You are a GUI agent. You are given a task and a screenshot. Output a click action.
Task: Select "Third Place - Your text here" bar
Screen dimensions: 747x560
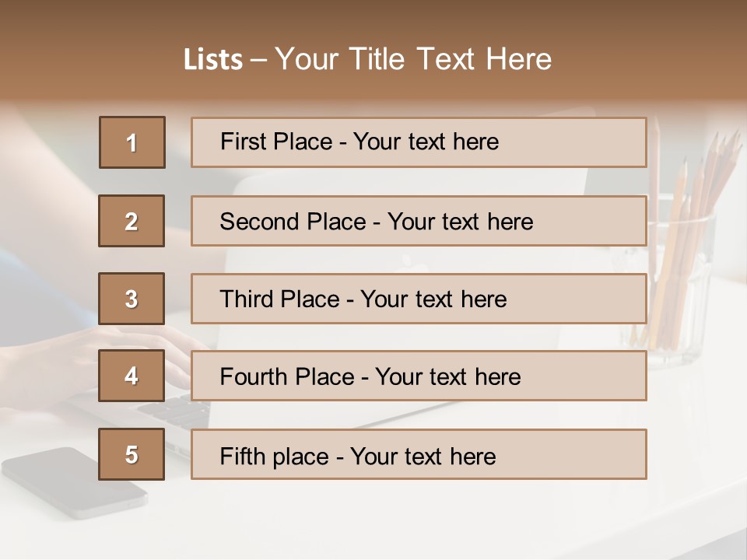419,299
